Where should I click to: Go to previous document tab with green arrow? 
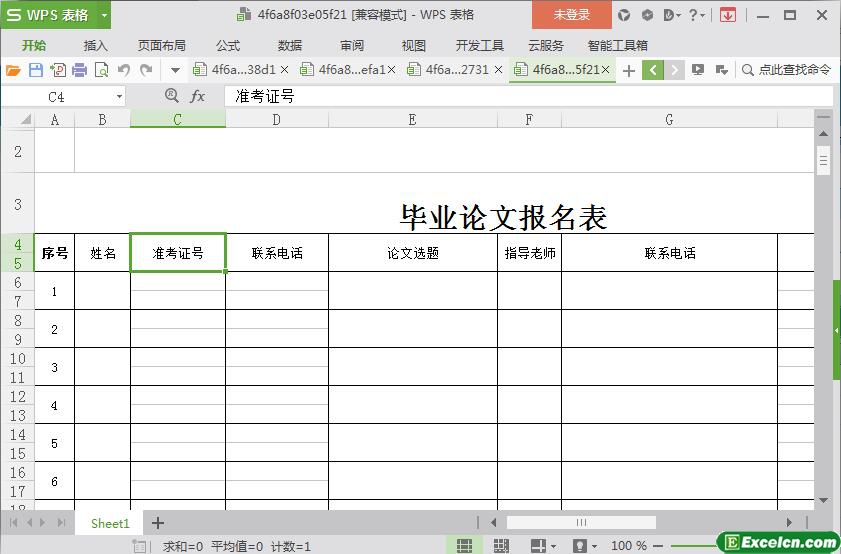click(653, 70)
